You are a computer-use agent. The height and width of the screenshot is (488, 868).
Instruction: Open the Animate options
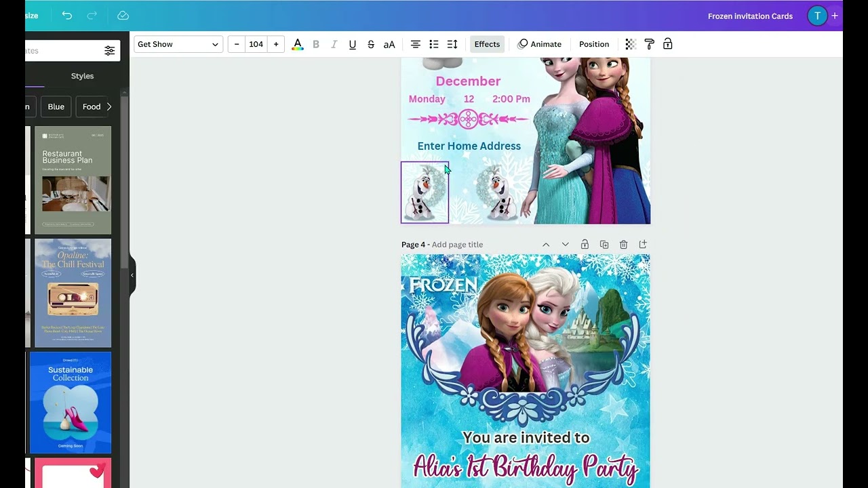coord(540,44)
